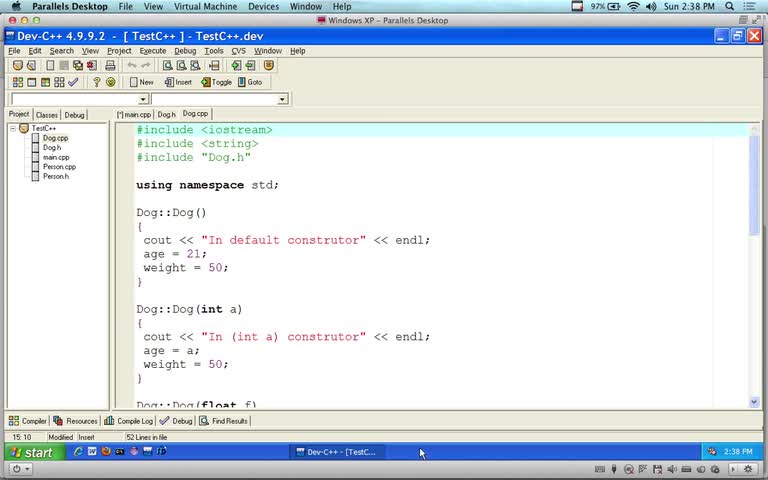Open Parallels power dropdown button
This screenshot has width=768, height=480.
(x=21, y=469)
